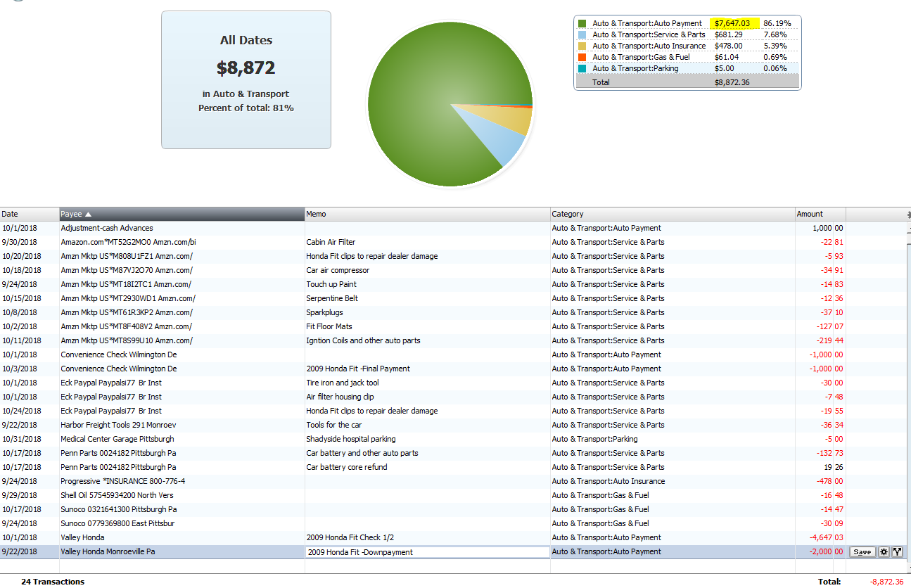Click the 10/31/2018 date cell

click(x=30, y=439)
